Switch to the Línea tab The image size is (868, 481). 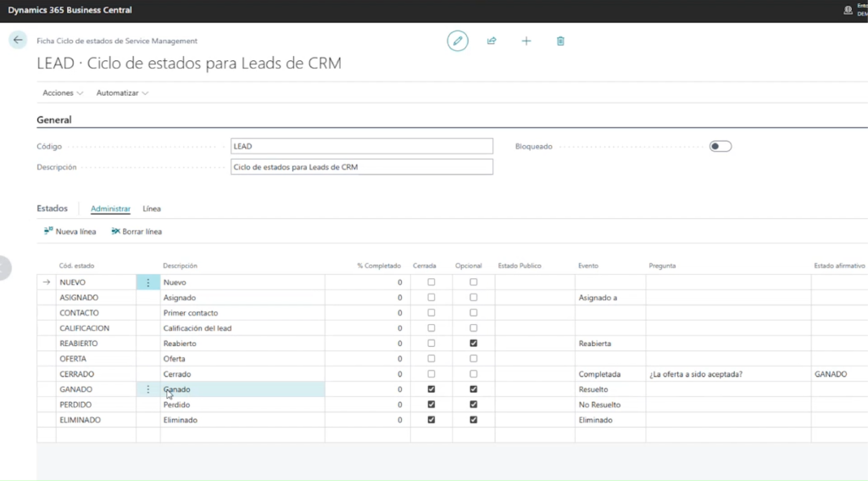pos(152,209)
